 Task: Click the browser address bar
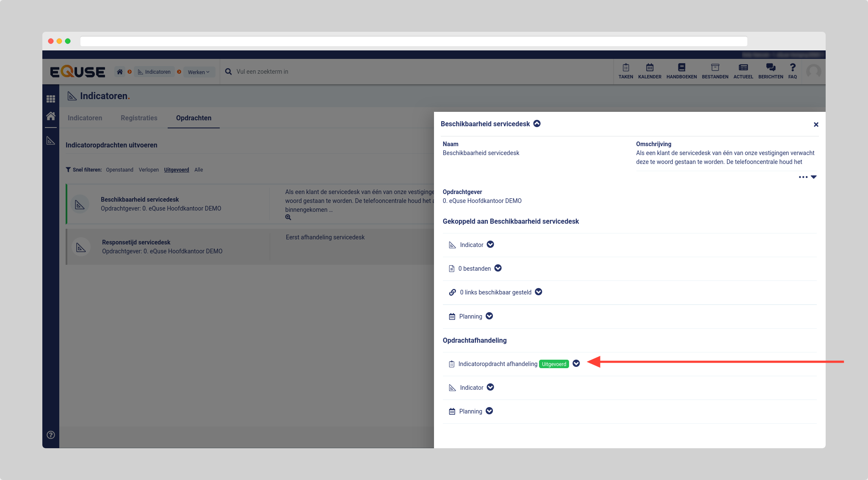414,41
